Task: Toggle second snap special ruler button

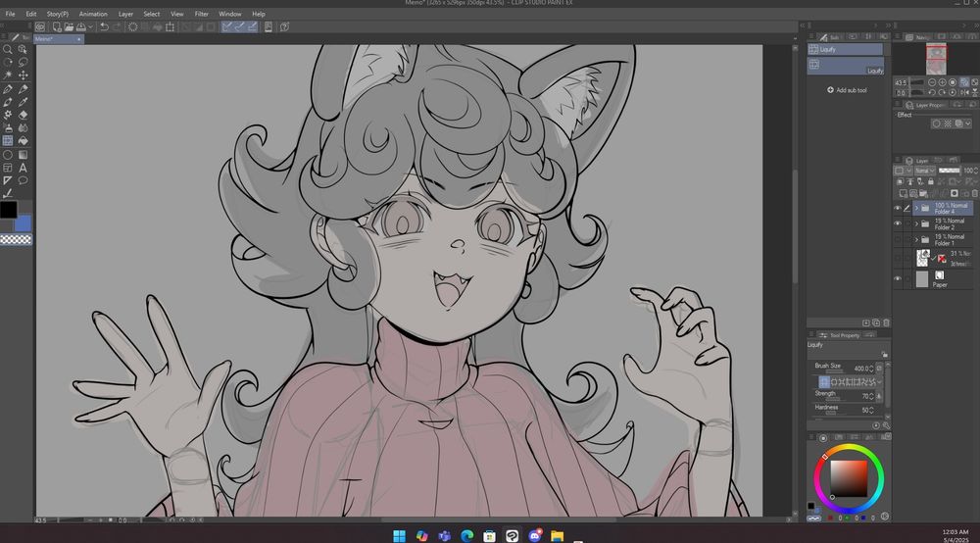Action: coord(239,26)
